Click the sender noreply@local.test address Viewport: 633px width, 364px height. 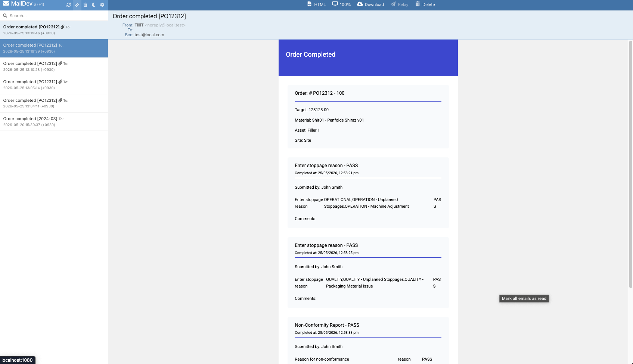coord(165,25)
